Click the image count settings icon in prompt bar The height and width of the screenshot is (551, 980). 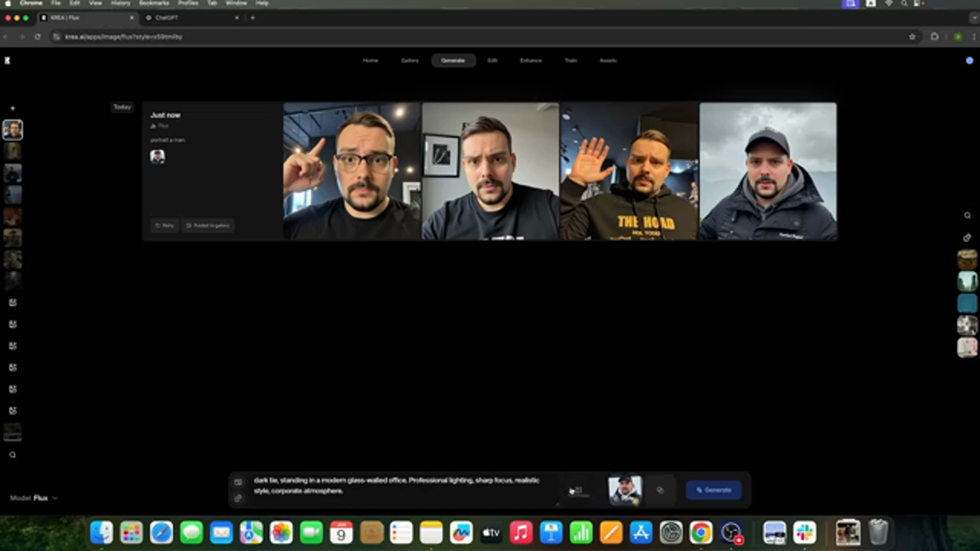pos(578,491)
